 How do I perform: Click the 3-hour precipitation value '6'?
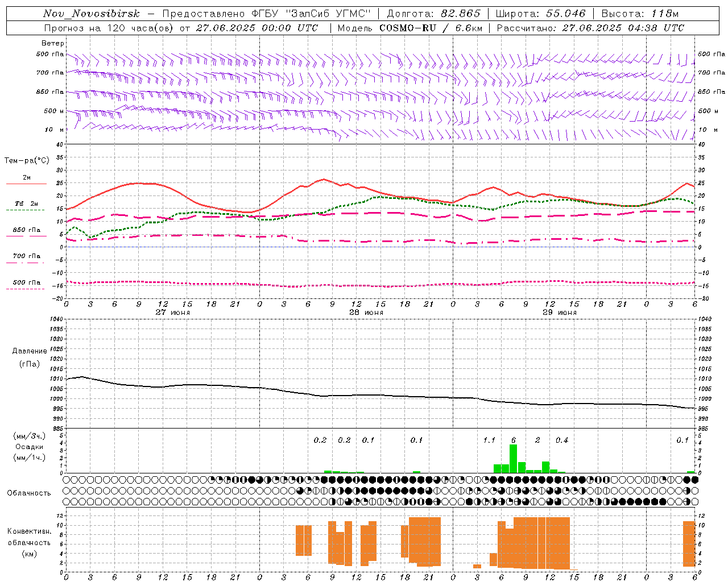tap(514, 440)
